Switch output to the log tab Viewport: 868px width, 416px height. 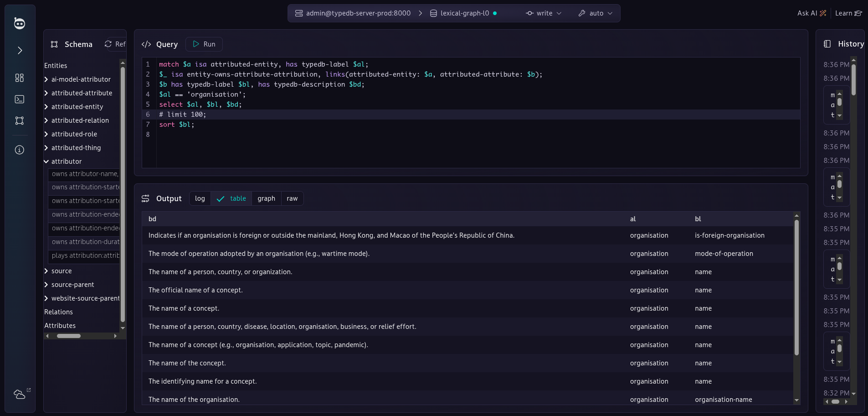(x=200, y=198)
